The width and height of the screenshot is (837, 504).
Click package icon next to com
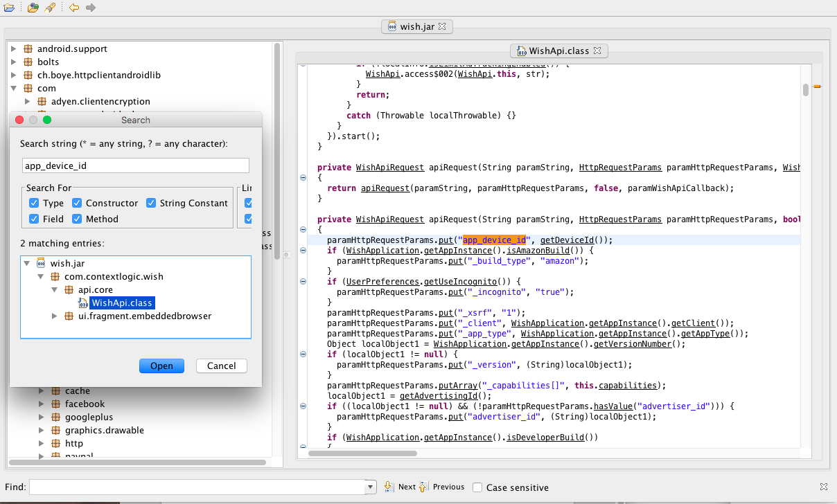click(x=28, y=89)
